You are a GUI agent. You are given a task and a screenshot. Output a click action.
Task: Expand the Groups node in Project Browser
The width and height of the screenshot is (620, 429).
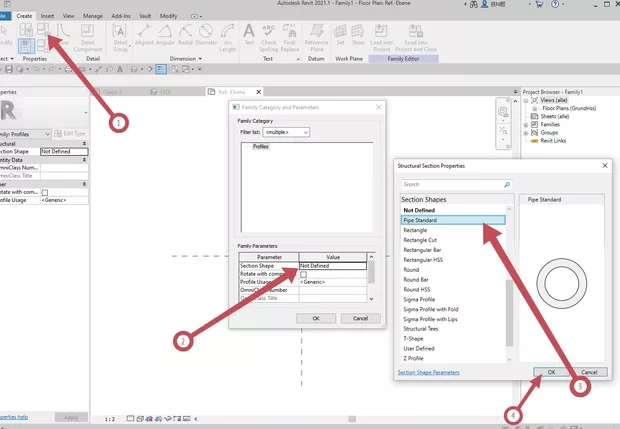point(526,133)
